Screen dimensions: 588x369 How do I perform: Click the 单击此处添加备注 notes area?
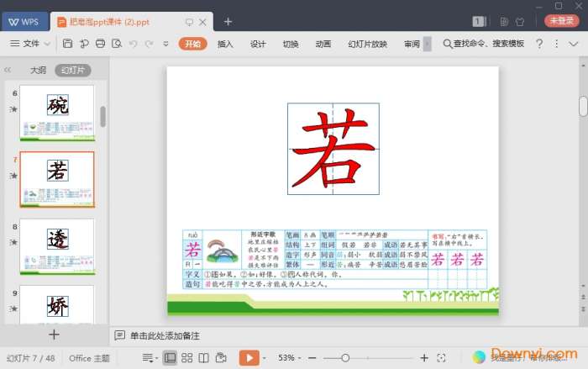click(x=165, y=335)
